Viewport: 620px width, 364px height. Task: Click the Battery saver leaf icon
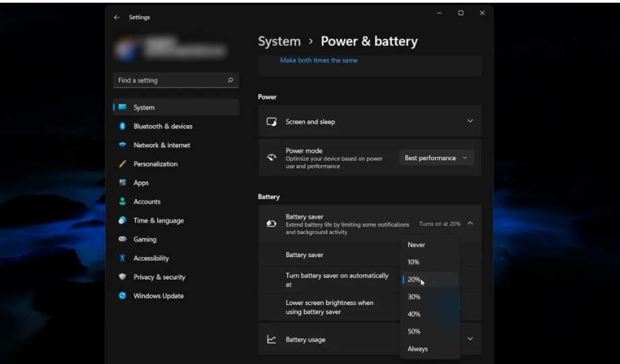click(272, 223)
